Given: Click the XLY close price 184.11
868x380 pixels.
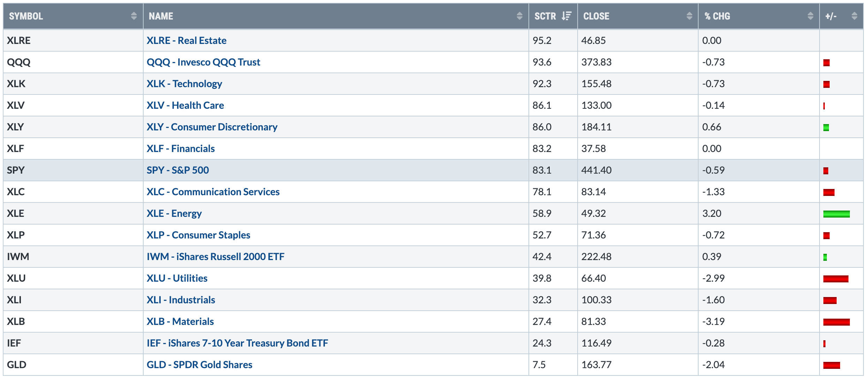Looking at the screenshot, I should tap(596, 127).
